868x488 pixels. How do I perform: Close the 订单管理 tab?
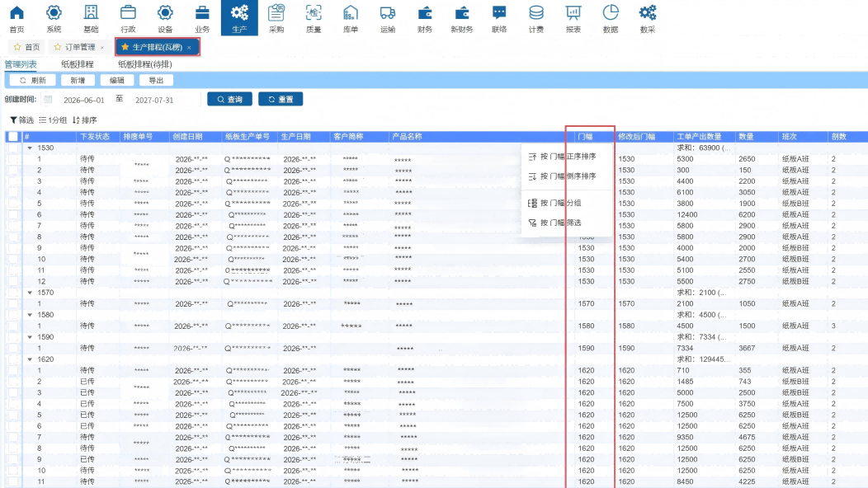click(x=102, y=48)
